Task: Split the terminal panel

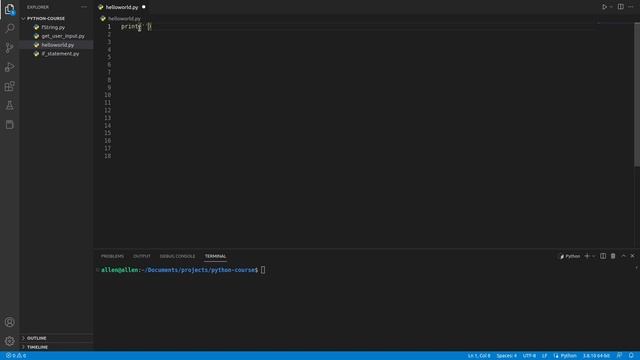Action: pyautogui.click(x=603, y=256)
